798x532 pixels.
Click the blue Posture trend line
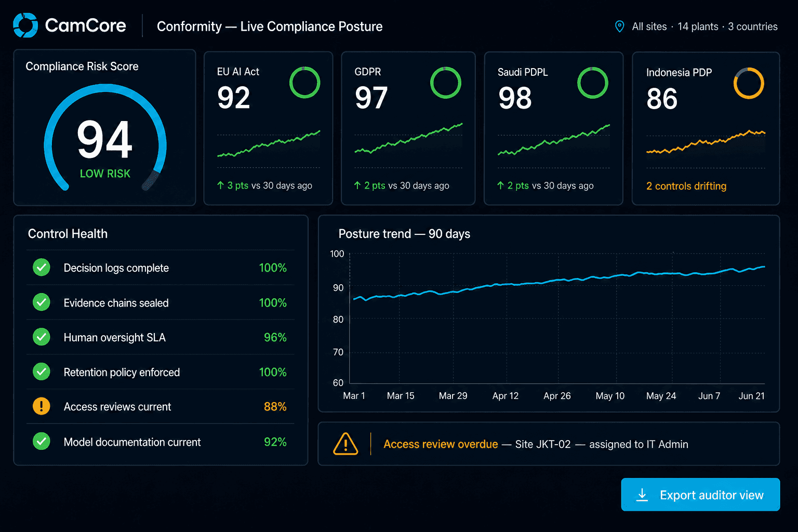tap(559, 284)
